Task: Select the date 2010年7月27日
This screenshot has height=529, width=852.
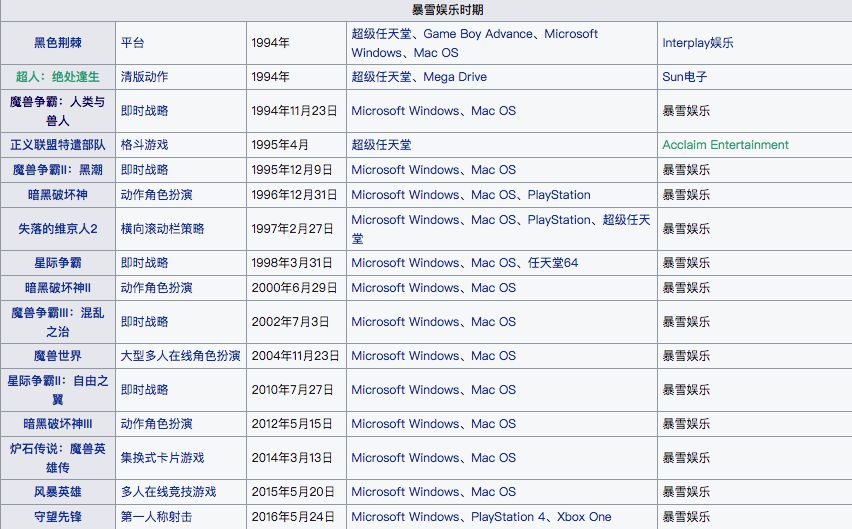Action: [292, 390]
